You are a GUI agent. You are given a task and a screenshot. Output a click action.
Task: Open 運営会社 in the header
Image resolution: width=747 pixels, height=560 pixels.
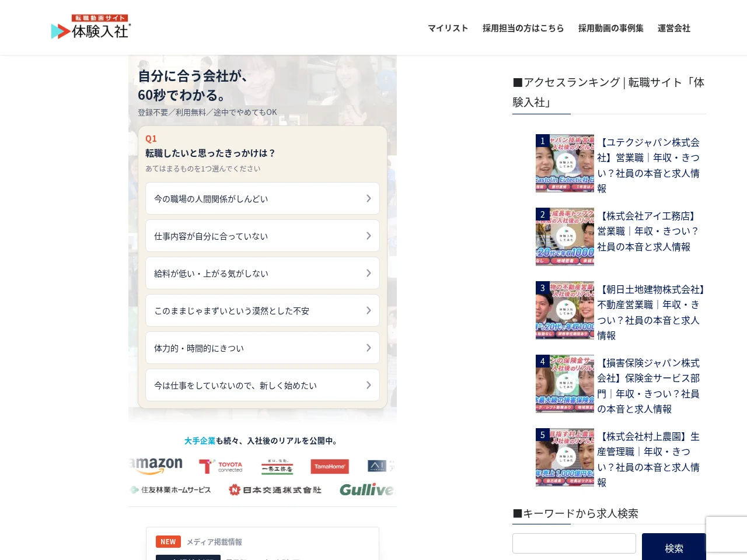(673, 28)
